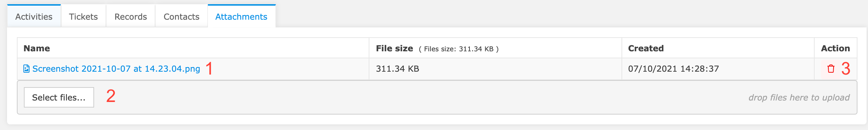Click the Action column header
The image size is (868, 130).
pos(835,48)
